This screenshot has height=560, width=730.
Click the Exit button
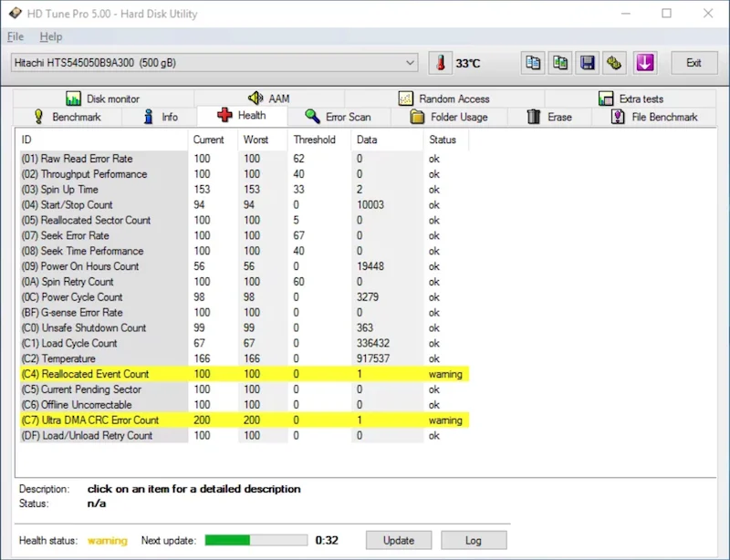pos(693,63)
